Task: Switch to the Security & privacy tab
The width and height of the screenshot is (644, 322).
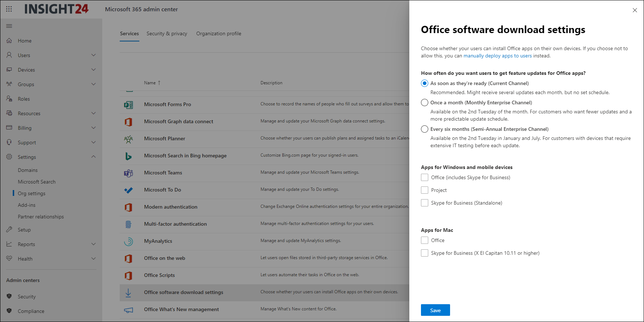Action: [167, 33]
